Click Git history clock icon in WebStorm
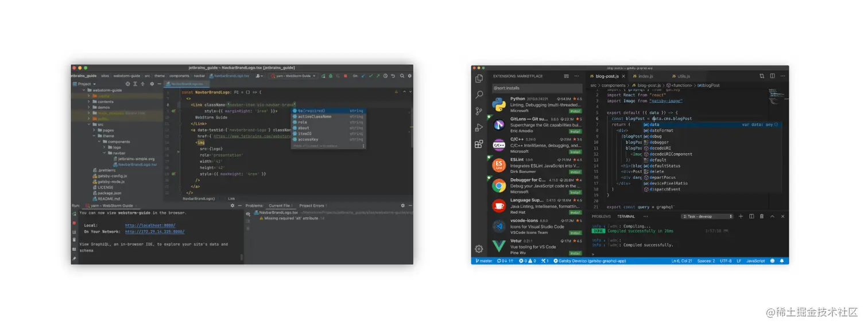 click(x=385, y=76)
